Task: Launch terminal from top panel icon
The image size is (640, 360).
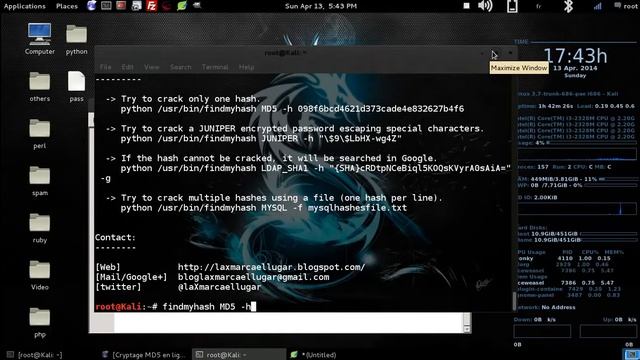Action: [106, 6]
